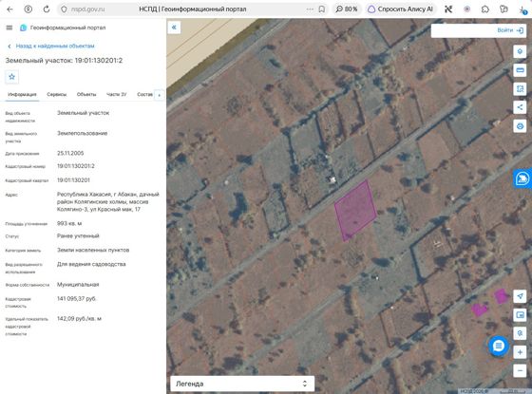This screenshot has height=394, width=532.
Task: Select the measure ruler tool
Action: coord(520,70)
